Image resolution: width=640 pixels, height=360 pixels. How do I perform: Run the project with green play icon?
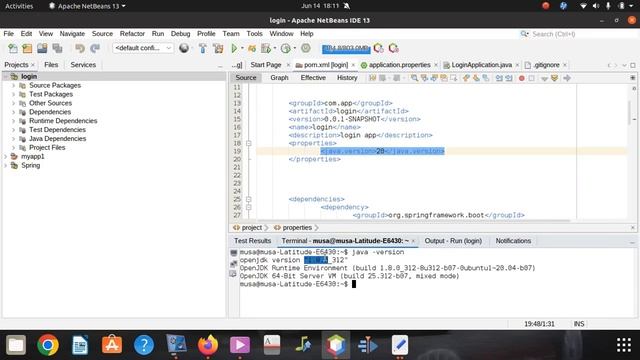234,49
